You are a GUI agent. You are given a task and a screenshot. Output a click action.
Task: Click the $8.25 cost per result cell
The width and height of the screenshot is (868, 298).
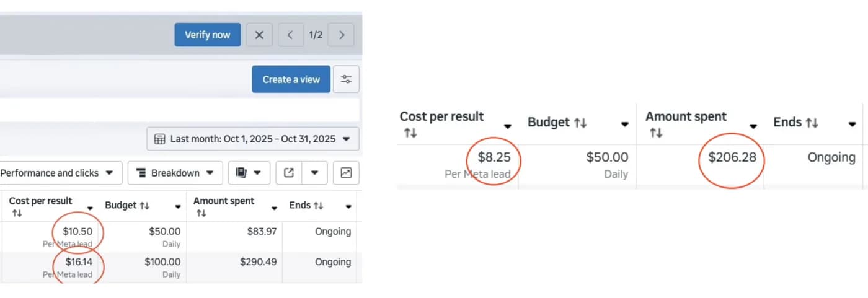click(x=494, y=157)
